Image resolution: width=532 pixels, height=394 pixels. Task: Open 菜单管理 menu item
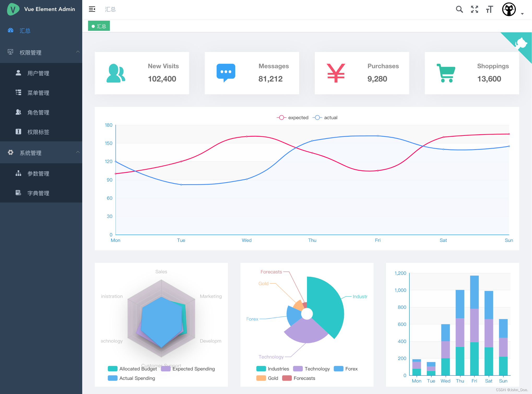pos(41,93)
